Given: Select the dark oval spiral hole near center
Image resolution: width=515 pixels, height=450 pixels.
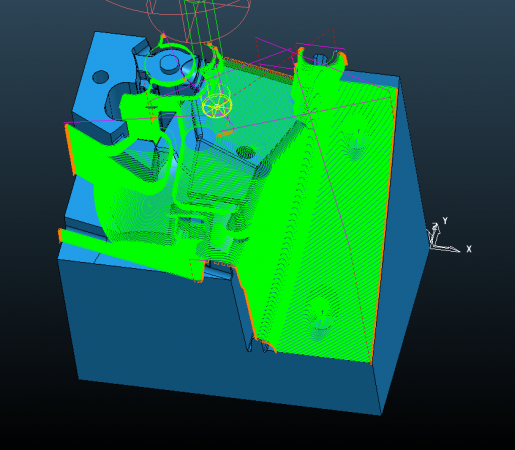Looking at the screenshot, I should pos(246,152).
